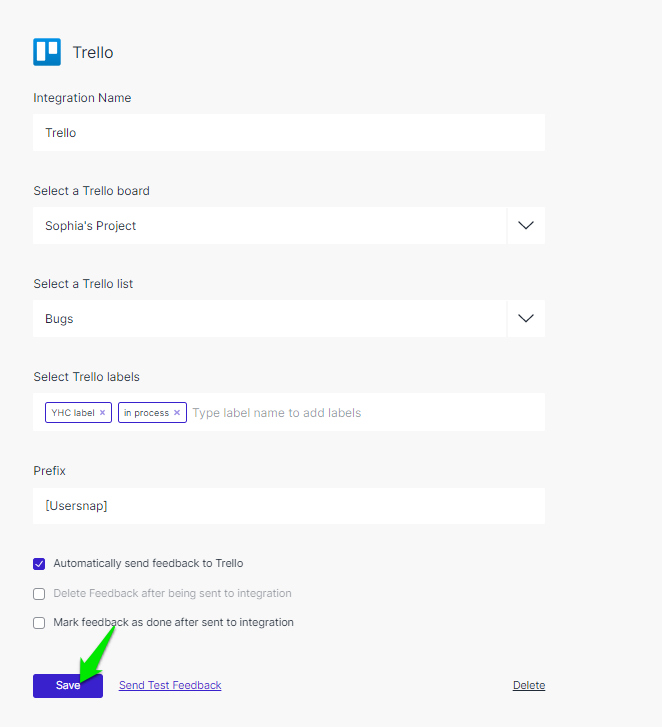Click the Prefix label text

[x=50, y=471]
